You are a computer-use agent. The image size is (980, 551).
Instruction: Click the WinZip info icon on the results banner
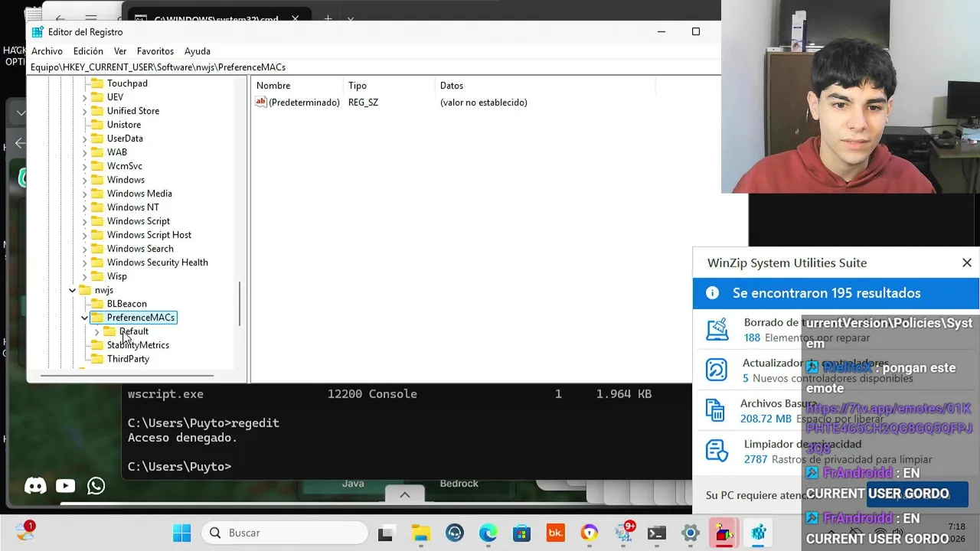coord(712,293)
